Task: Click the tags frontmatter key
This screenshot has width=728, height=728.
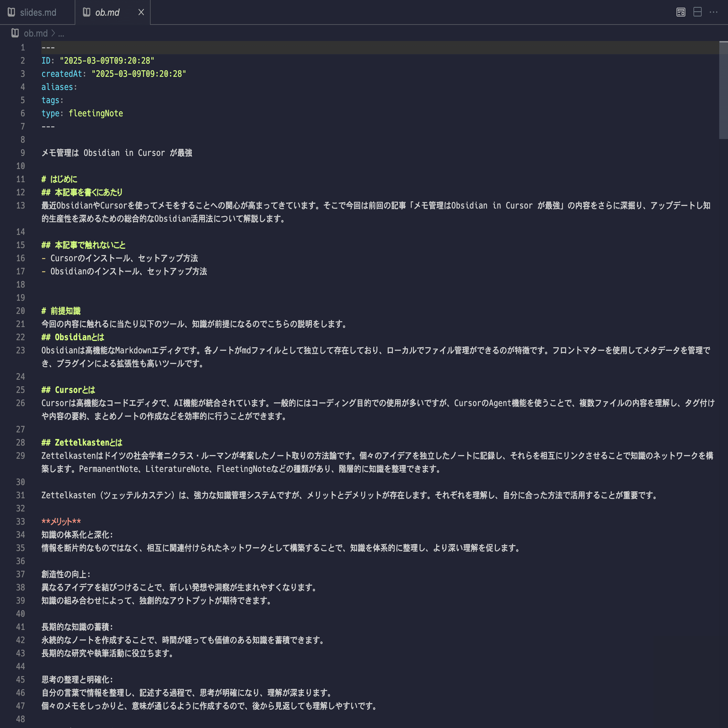Action: click(x=50, y=100)
